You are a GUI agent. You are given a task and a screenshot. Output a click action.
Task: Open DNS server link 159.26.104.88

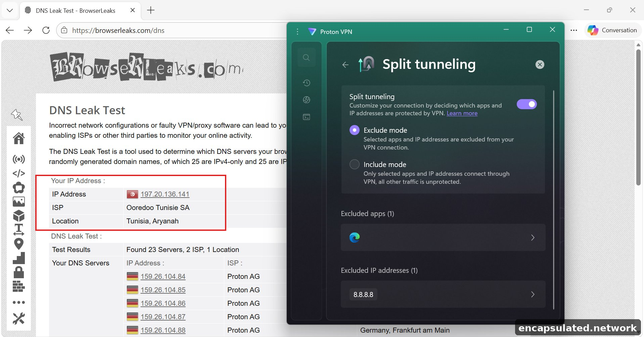(163, 330)
